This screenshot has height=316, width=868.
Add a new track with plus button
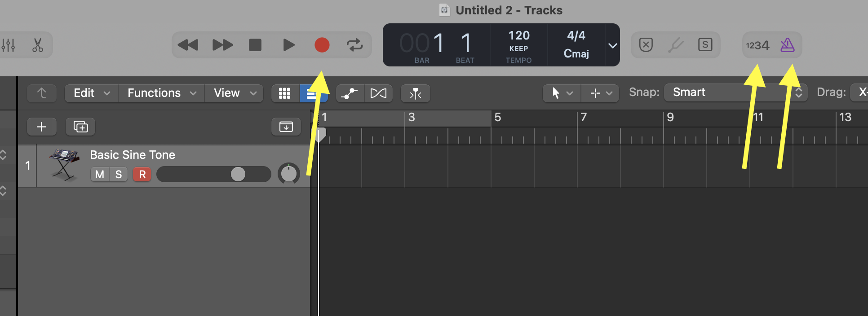(x=41, y=127)
